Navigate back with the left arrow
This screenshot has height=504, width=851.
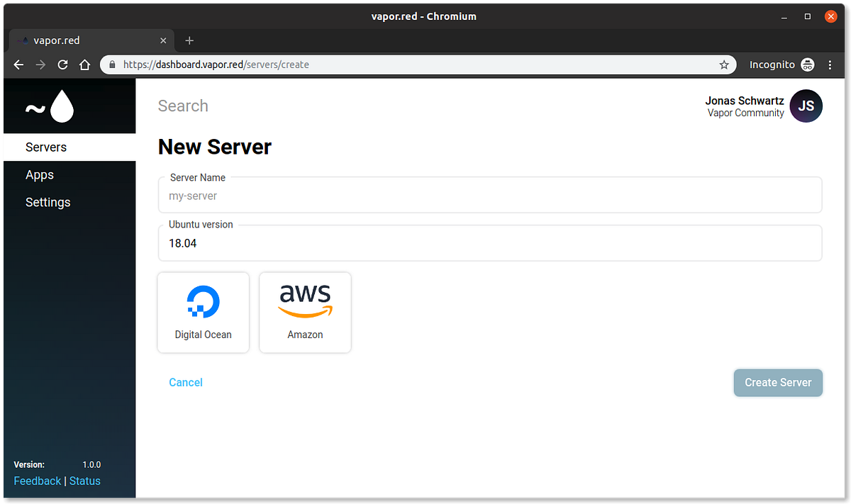point(19,65)
